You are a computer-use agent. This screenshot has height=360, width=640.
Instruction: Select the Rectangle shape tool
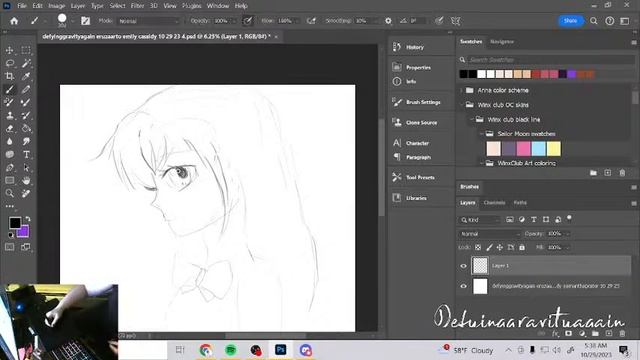pyautogui.click(x=9, y=180)
